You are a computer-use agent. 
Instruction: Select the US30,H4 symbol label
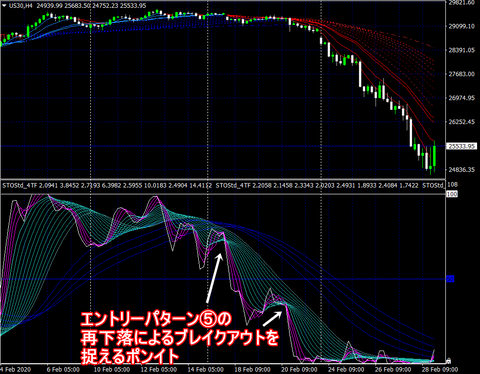pos(20,6)
